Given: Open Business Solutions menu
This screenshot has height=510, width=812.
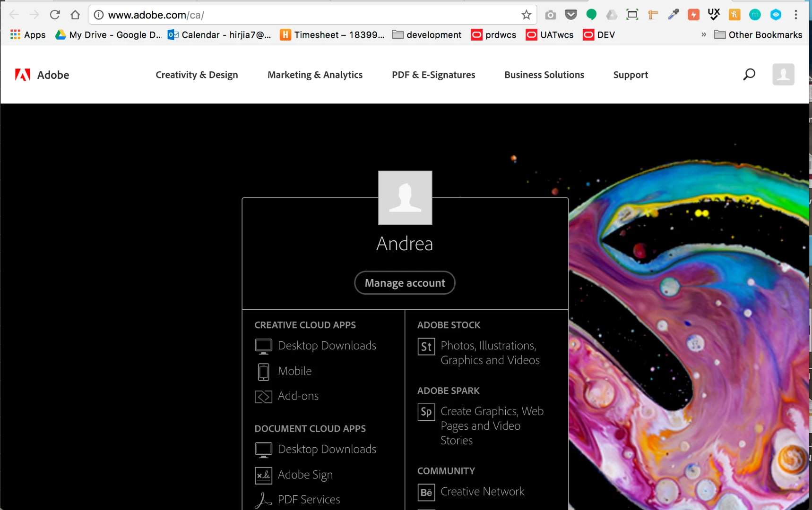Looking at the screenshot, I should coord(544,75).
